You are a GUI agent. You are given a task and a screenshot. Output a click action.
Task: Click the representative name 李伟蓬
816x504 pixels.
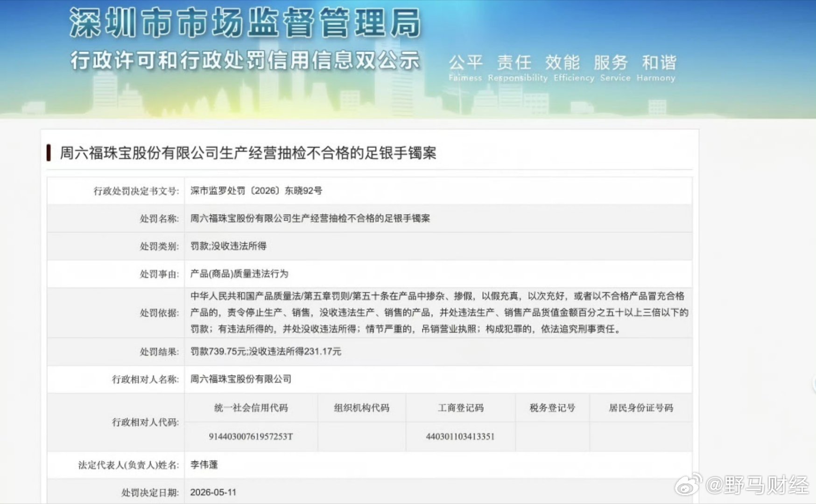(x=204, y=465)
